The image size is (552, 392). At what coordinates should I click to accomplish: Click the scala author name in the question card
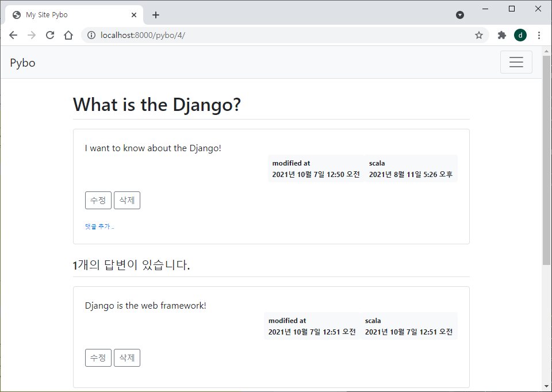[377, 163]
